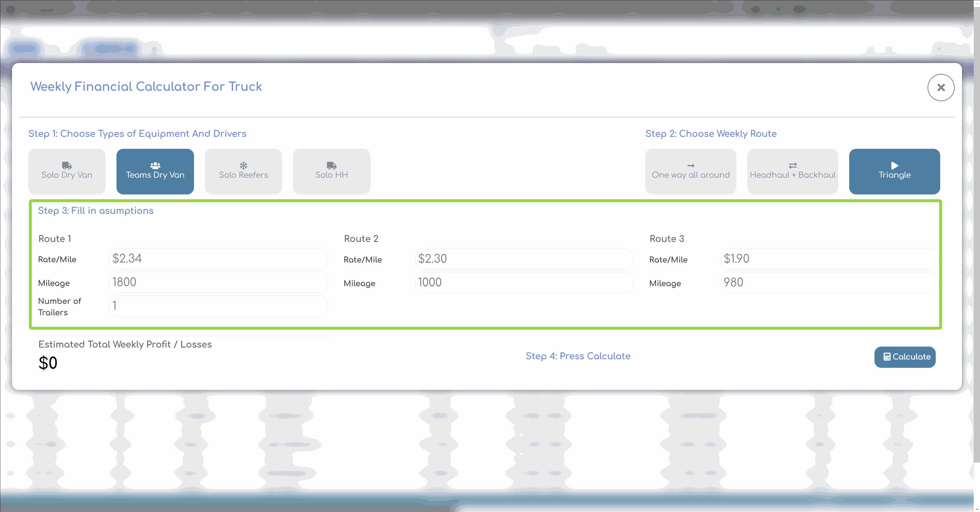This screenshot has width=980, height=512.
Task: Click the arrow icon on One way all around
Action: click(691, 165)
